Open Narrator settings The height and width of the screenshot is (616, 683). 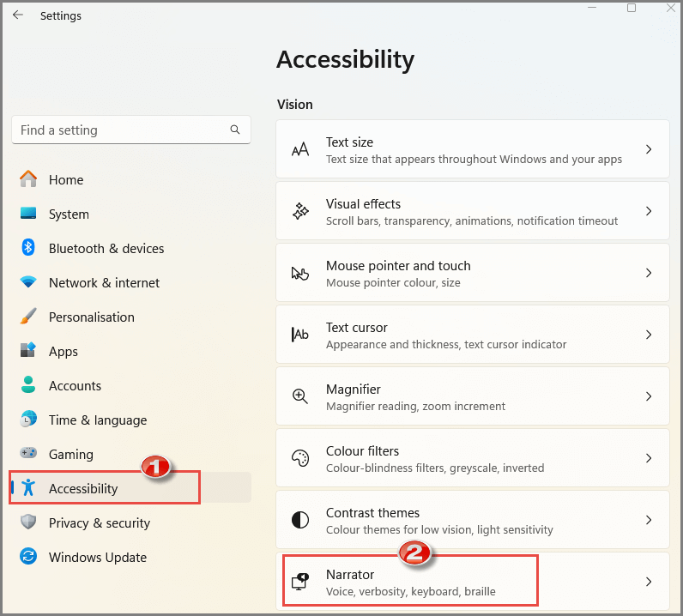473,581
